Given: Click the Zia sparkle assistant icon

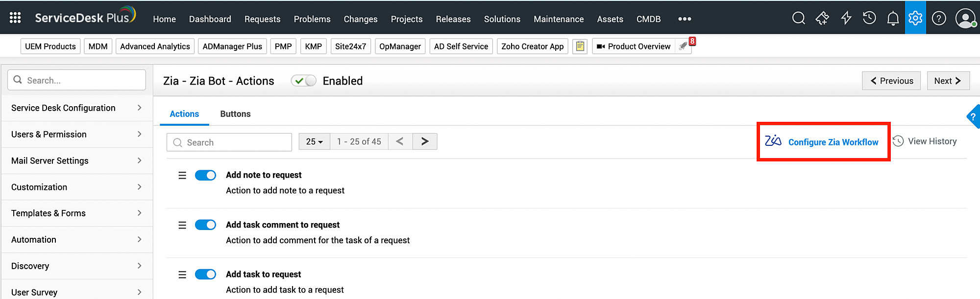Looking at the screenshot, I should coord(822,18).
